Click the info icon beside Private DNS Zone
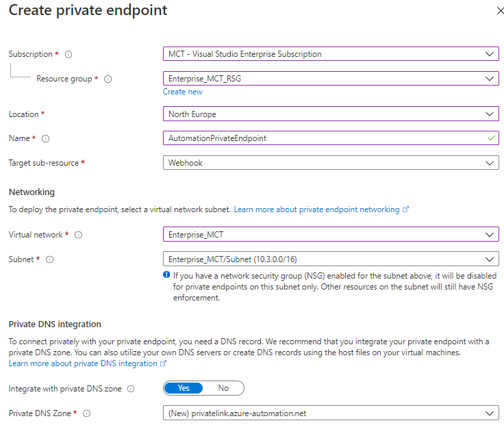 86,413
